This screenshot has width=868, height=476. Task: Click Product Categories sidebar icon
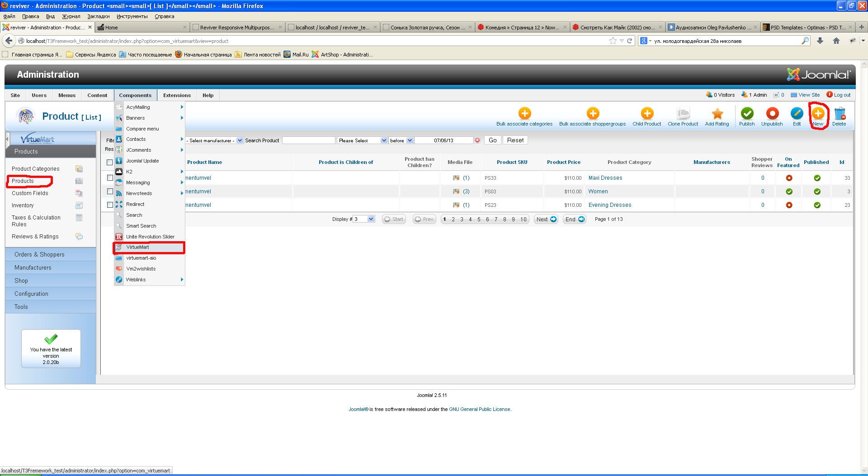point(79,169)
